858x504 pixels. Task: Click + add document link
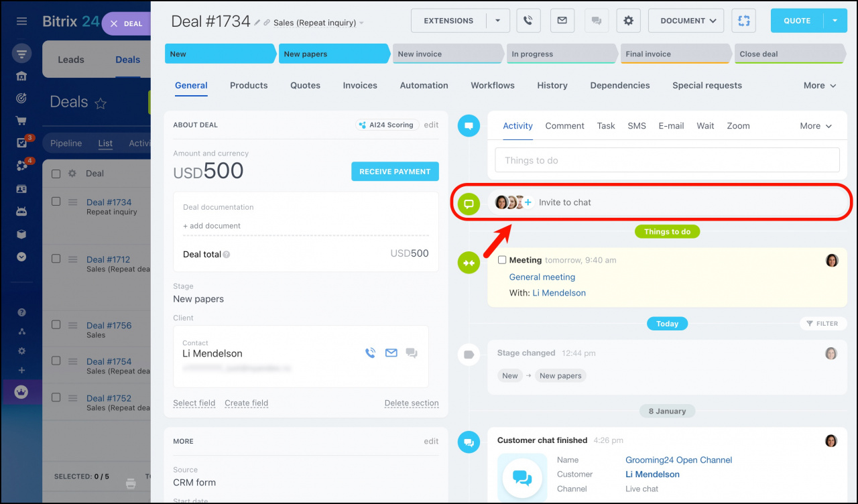pos(212,226)
